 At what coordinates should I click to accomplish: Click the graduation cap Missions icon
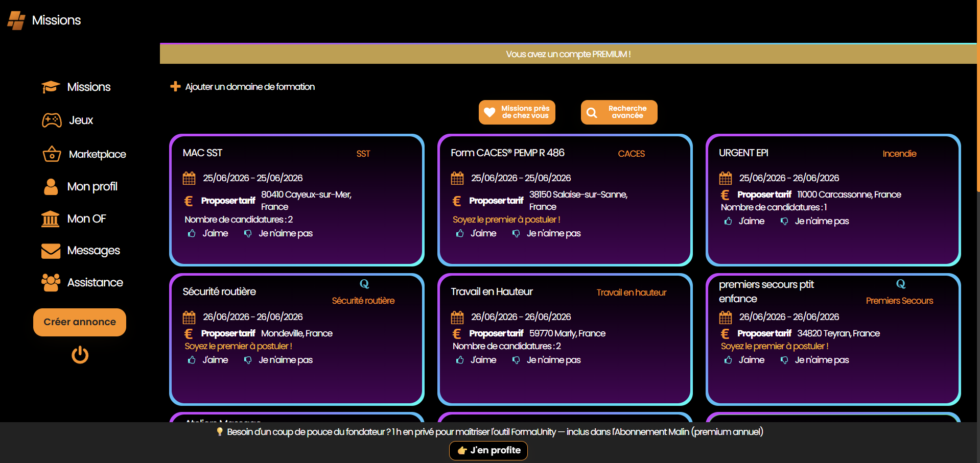tap(51, 87)
